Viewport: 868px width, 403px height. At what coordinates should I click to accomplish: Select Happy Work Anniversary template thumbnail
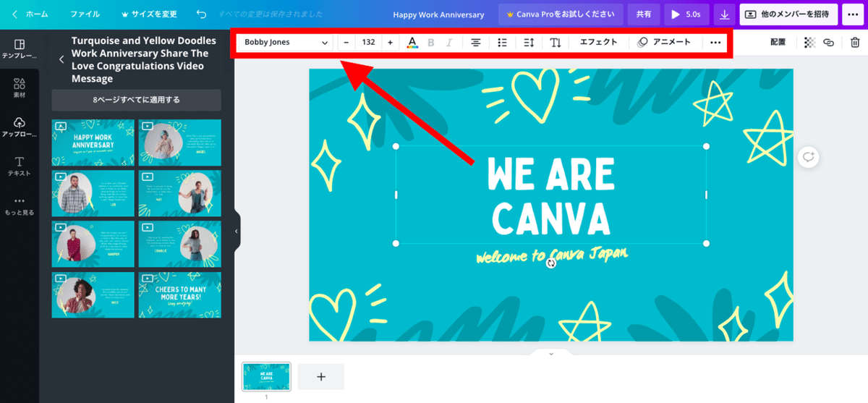click(93, 142)
